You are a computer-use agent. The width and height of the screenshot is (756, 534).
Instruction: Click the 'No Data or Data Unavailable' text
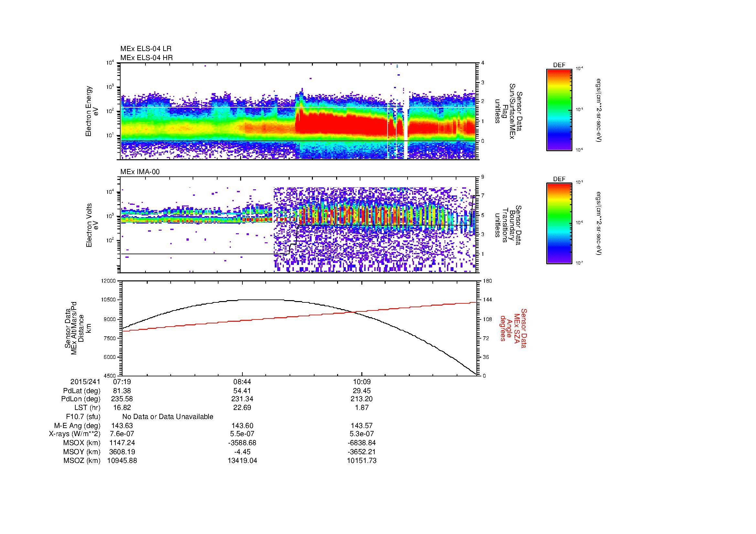point(168,417)
